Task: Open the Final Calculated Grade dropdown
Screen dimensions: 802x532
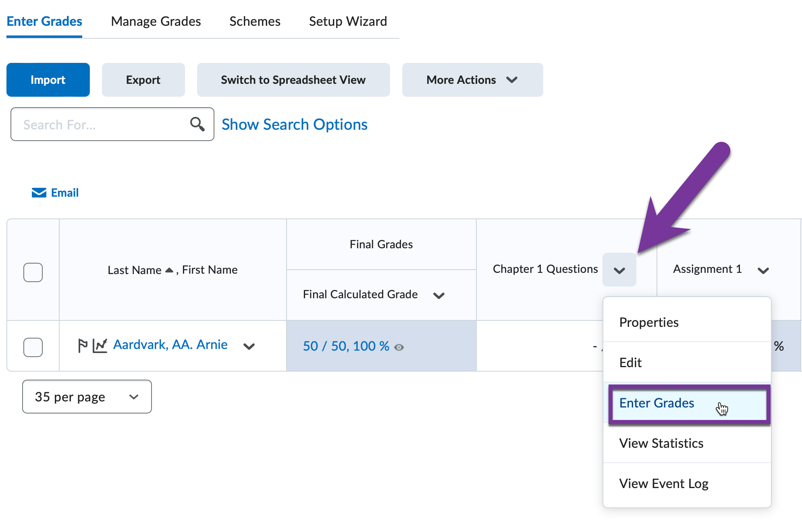Action: point(439,295)
